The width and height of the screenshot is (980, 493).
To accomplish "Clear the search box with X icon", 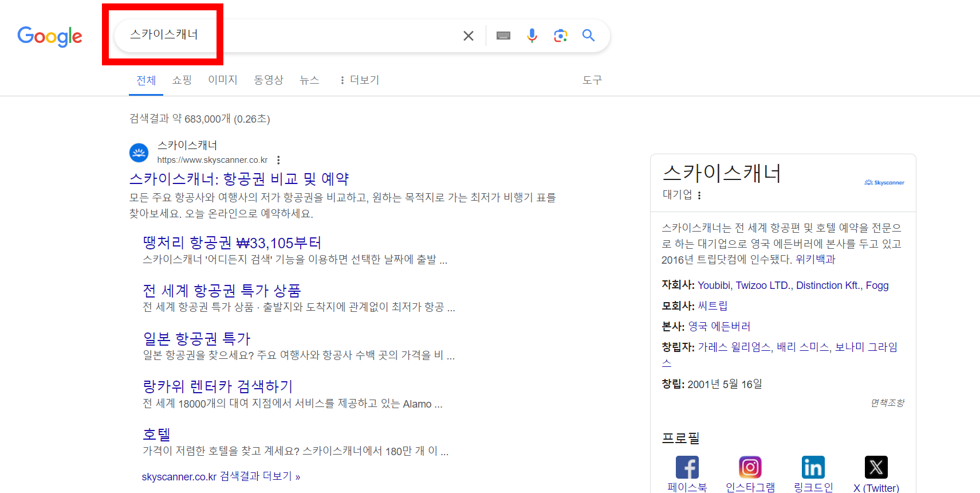I will (468, 36).
